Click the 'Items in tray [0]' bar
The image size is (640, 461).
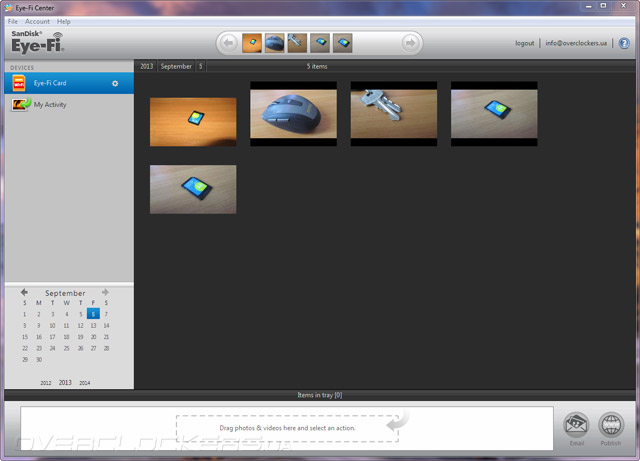tap(320, 395)
